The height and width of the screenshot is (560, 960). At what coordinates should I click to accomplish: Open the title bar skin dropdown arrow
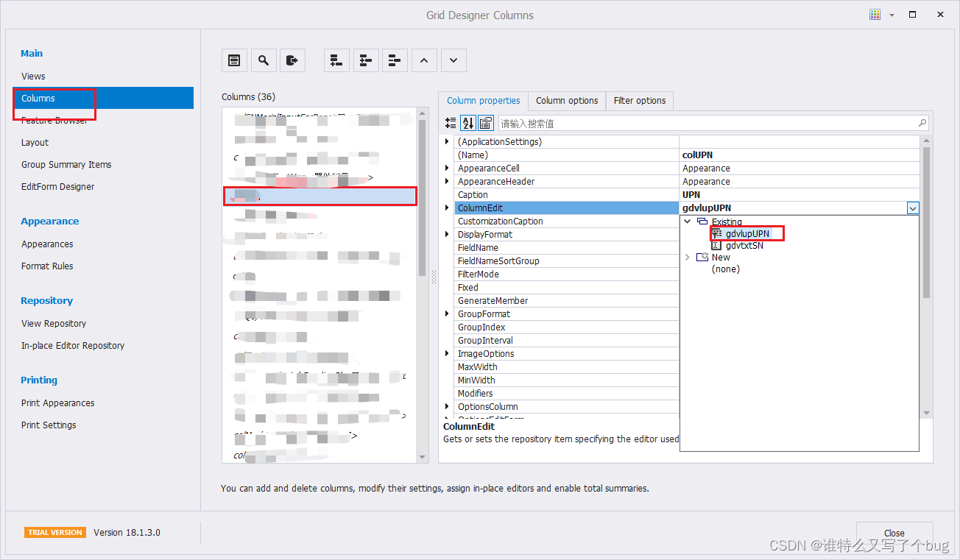coord(892,15)
